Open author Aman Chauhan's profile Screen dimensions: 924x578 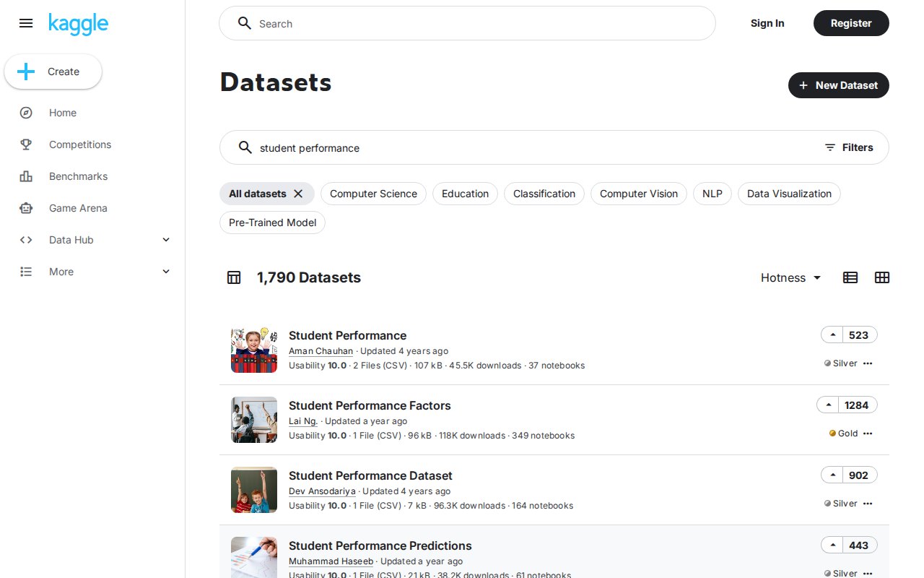(321, 351)
